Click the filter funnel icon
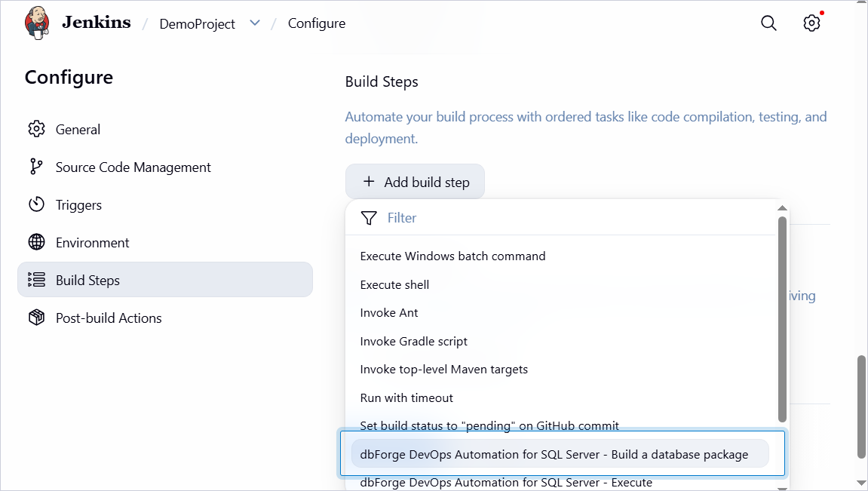The image size is (868, 491). click(369, 218)
